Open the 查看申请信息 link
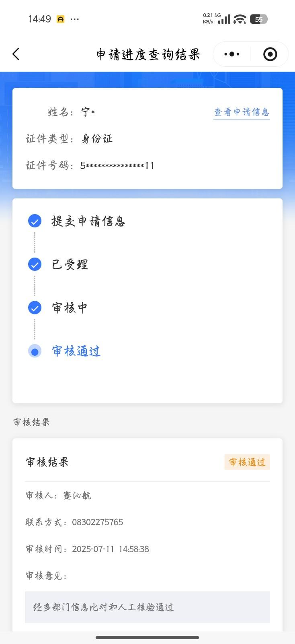The height and width of the screenshot is (644, 295). coord(242,112)
